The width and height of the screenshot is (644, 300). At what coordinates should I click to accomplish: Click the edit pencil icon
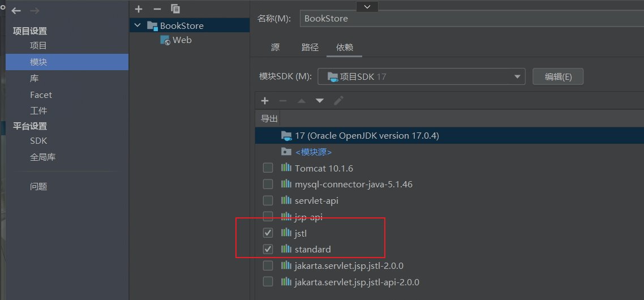coord(338,101)
